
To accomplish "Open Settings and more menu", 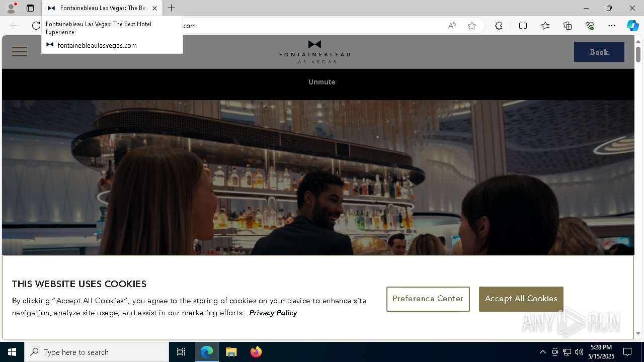I will [x=612, y=26].
